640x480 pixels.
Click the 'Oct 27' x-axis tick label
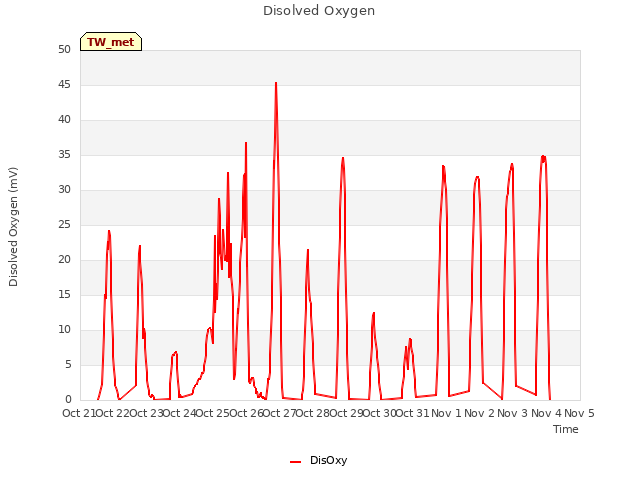tap(280, 413)
